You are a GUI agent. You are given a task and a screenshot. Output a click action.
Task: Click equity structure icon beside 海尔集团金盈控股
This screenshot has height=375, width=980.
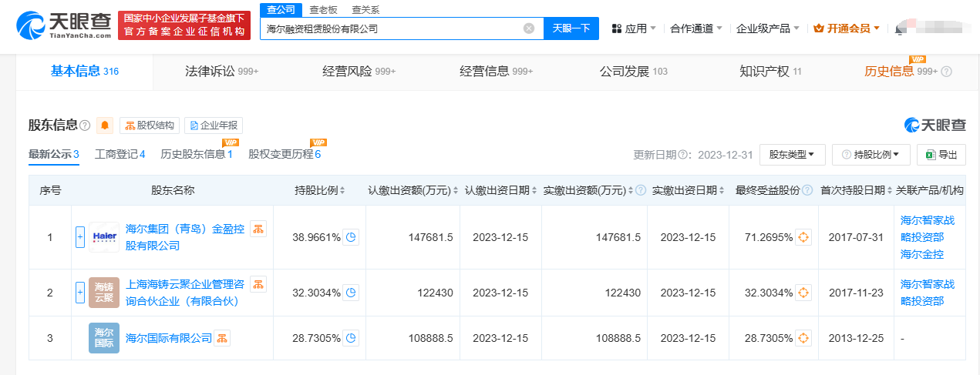[258, 229]
